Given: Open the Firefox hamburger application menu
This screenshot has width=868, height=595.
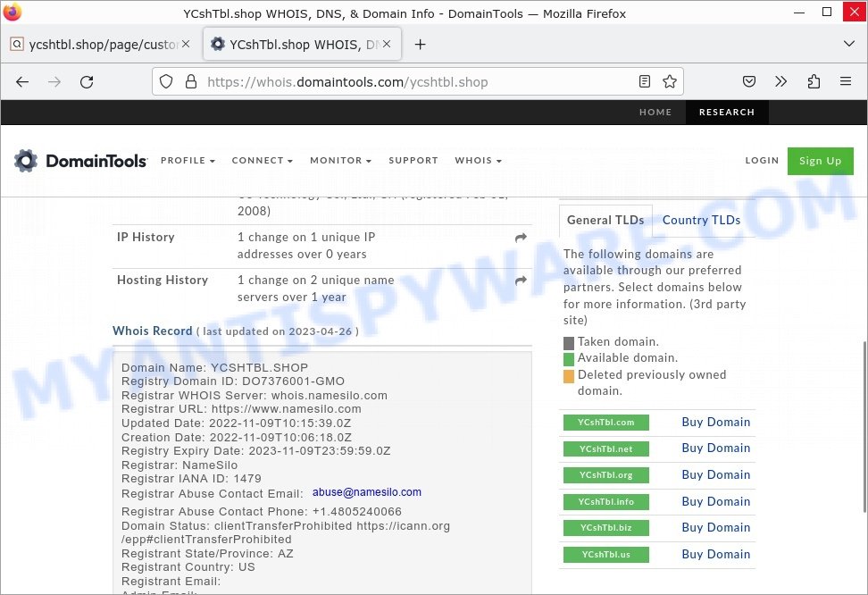Looking at the screenshot, I should coord(846,81).
